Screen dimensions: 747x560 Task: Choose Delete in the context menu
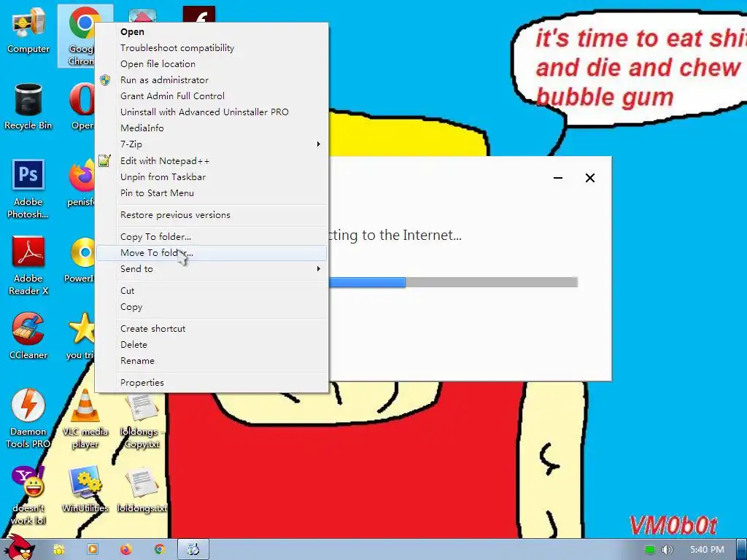coord(212,345)
